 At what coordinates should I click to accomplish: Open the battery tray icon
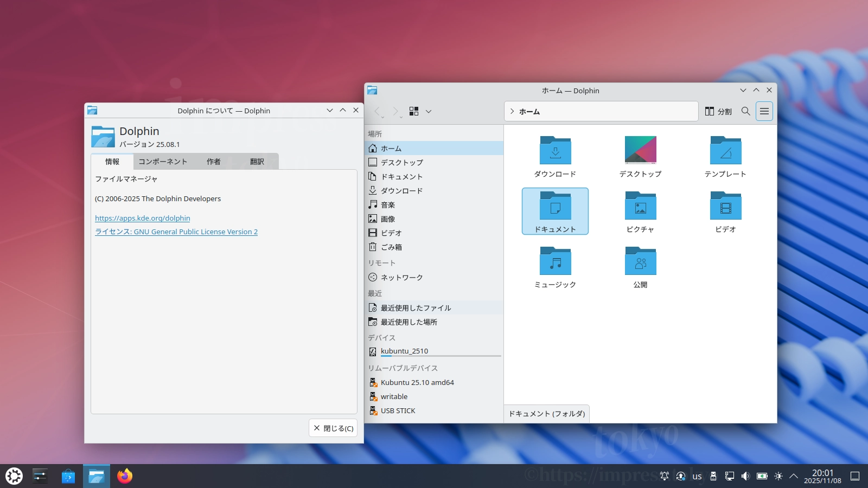[x=762, y=476]
